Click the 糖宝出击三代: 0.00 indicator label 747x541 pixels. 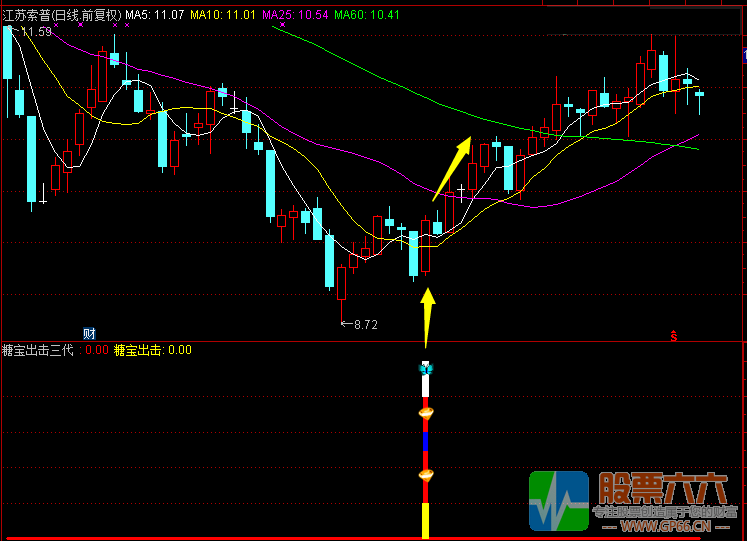(x=55, y=350)
